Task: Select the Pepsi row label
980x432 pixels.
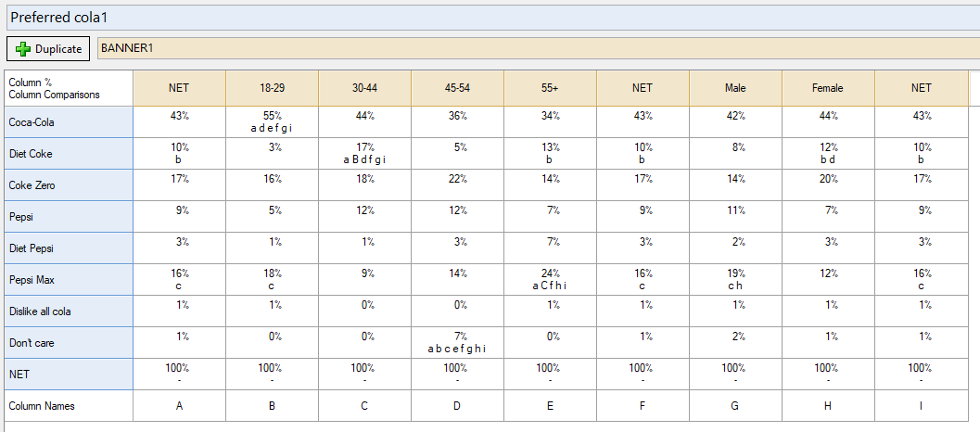Action: (69, 217)
